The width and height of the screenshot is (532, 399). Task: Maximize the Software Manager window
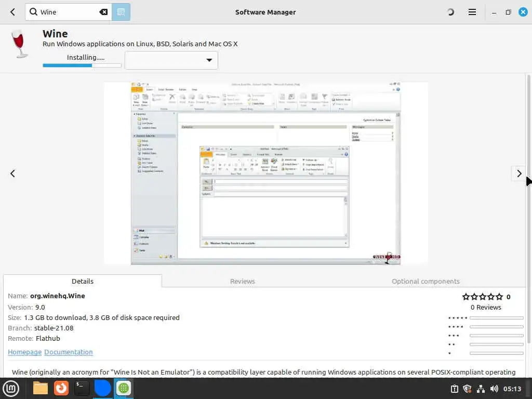508,12
